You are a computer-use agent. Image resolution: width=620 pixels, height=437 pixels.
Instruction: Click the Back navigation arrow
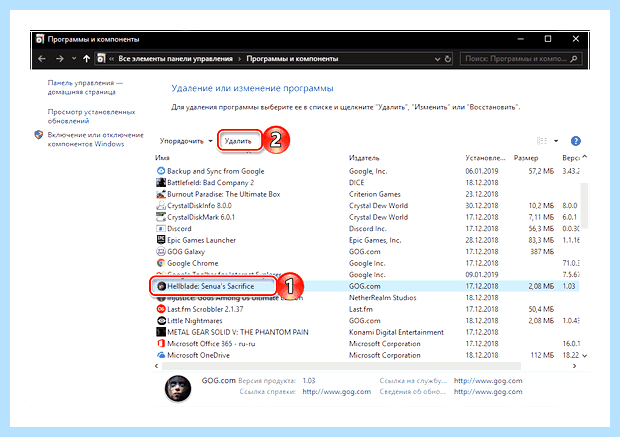pos(42,59)
